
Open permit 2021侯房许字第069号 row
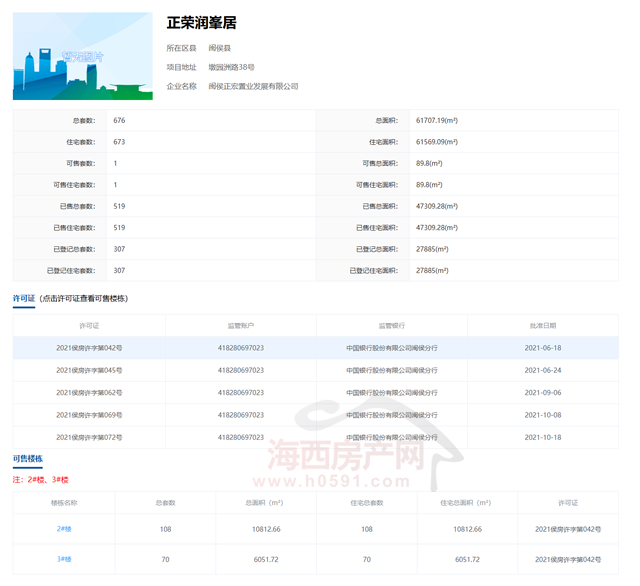(89, 415)
